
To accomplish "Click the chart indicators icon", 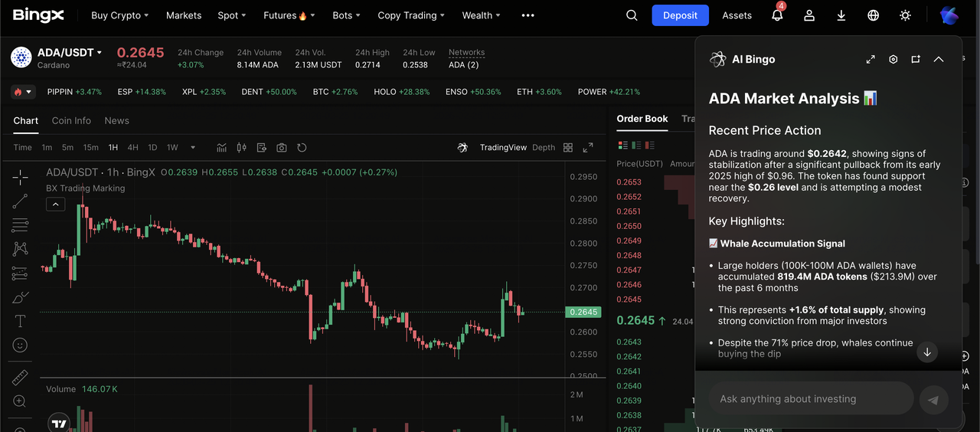I will click(222, 148).
